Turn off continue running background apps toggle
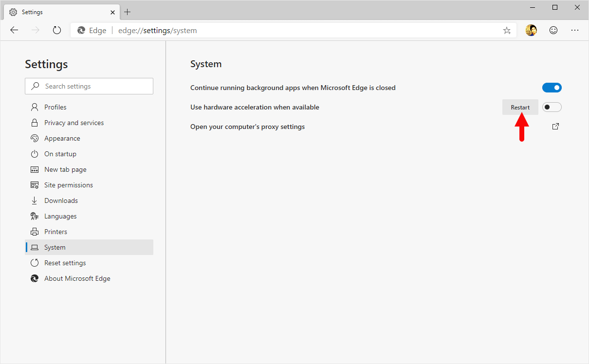This screenshot has width=589, height=364. 552,88
